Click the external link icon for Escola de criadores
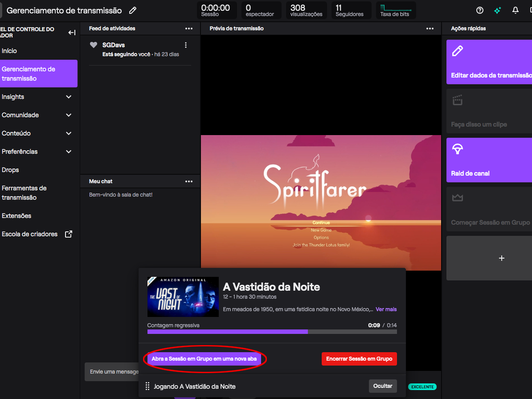This screenshot has height=399, width=532. [x=69, y=234]
